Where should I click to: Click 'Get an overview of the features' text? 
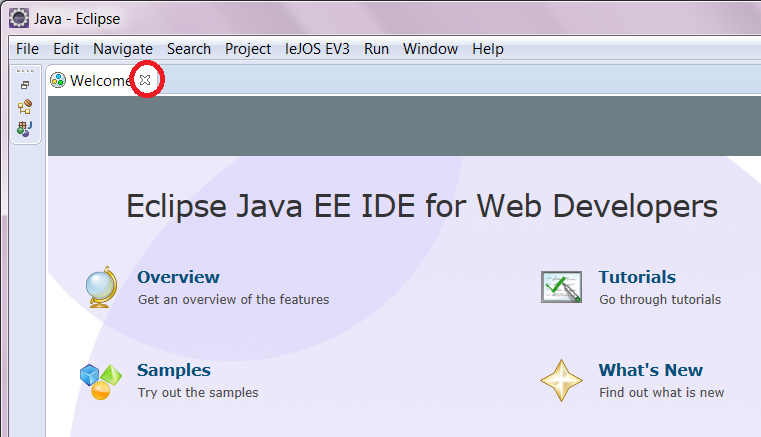coord(233,300)
